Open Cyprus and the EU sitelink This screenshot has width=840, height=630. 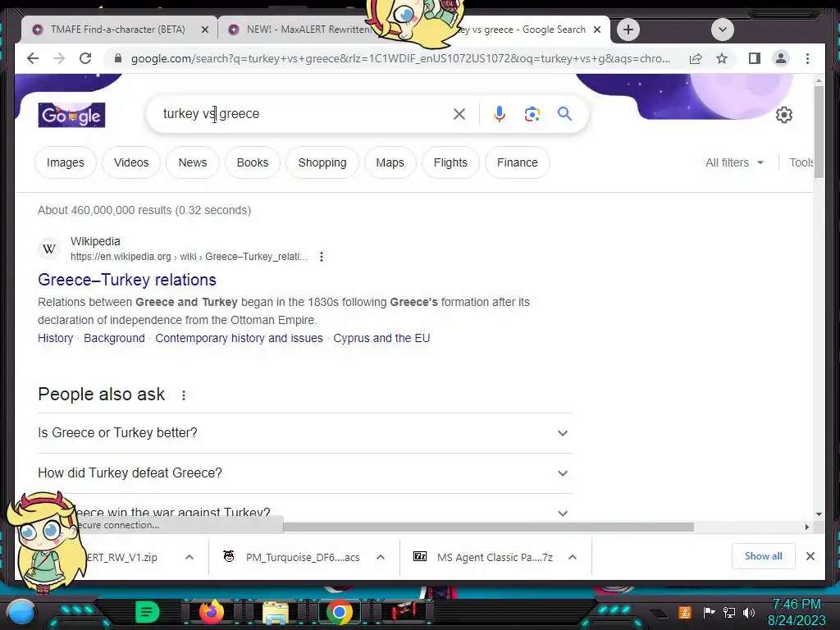[381, 338]
